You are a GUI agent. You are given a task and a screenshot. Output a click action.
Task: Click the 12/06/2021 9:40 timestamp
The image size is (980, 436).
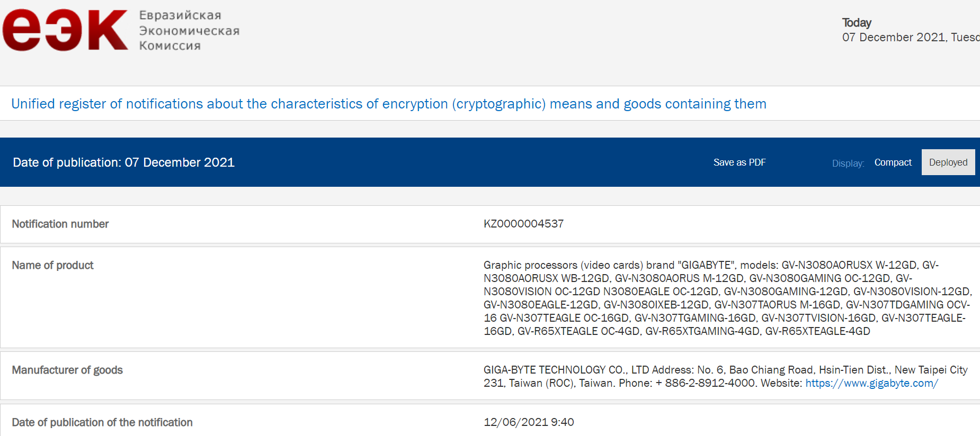point(529,422)
